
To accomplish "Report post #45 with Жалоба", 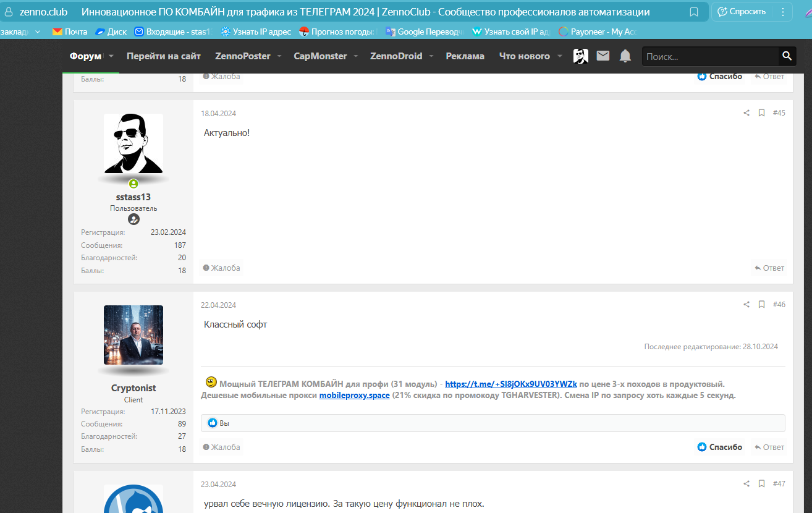I will coord(222,268).
